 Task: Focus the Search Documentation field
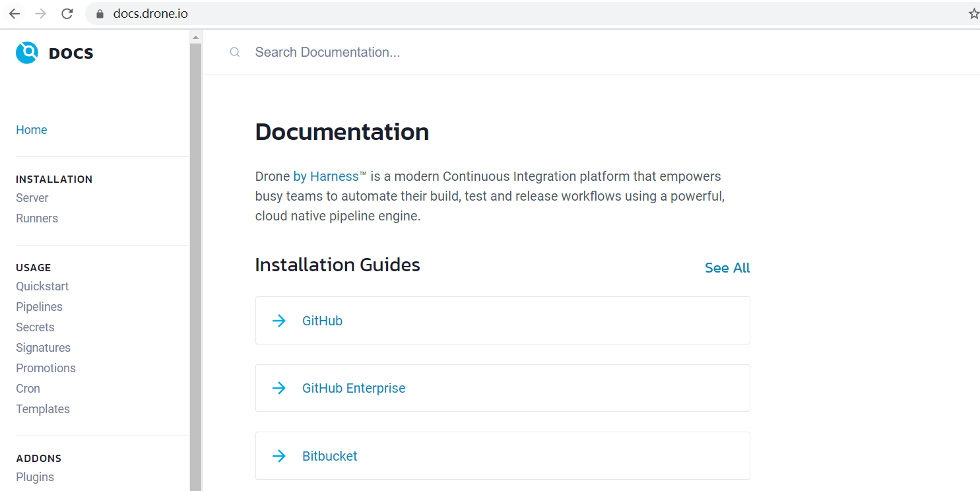coord(462,52)
